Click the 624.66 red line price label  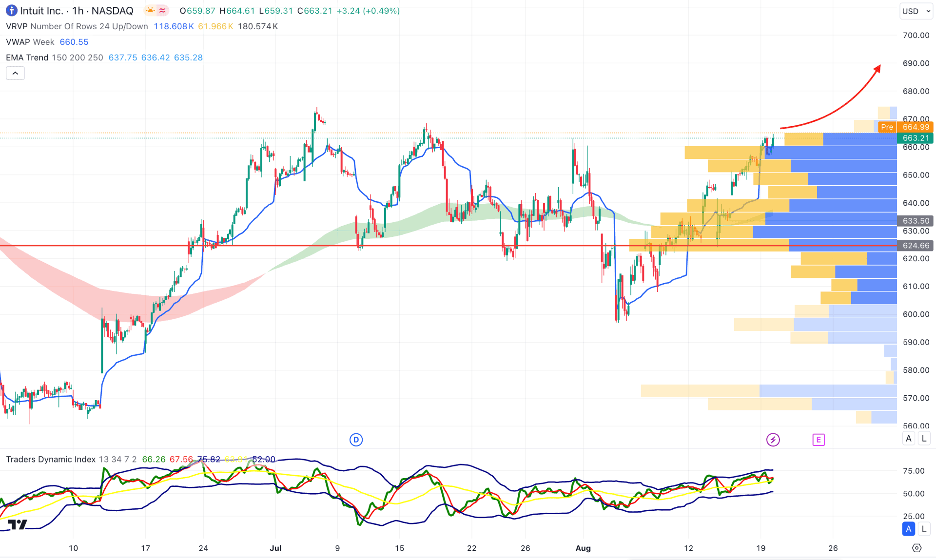tap(916, 246)
